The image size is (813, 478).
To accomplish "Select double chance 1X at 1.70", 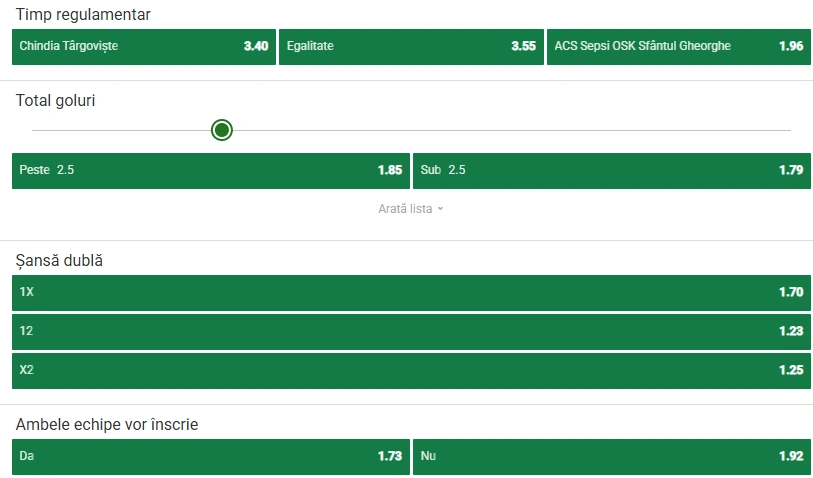I will point(411,293).
